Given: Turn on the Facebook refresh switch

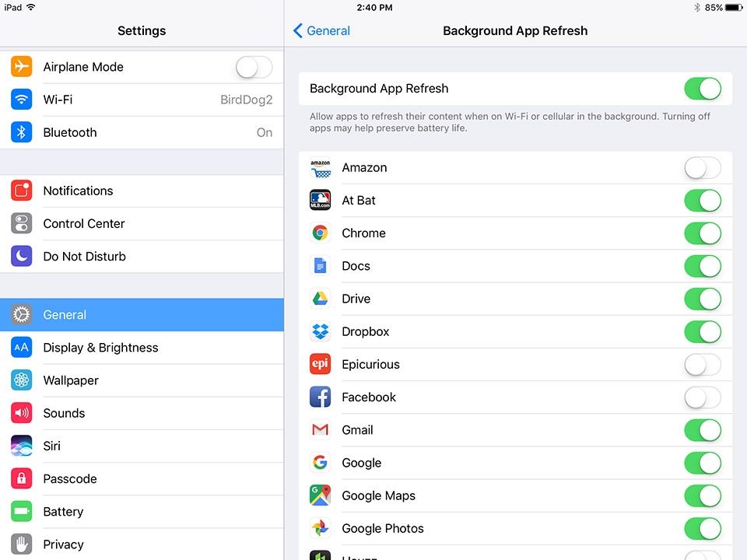Looking at the screenshot, I should (x=703, y=397).
